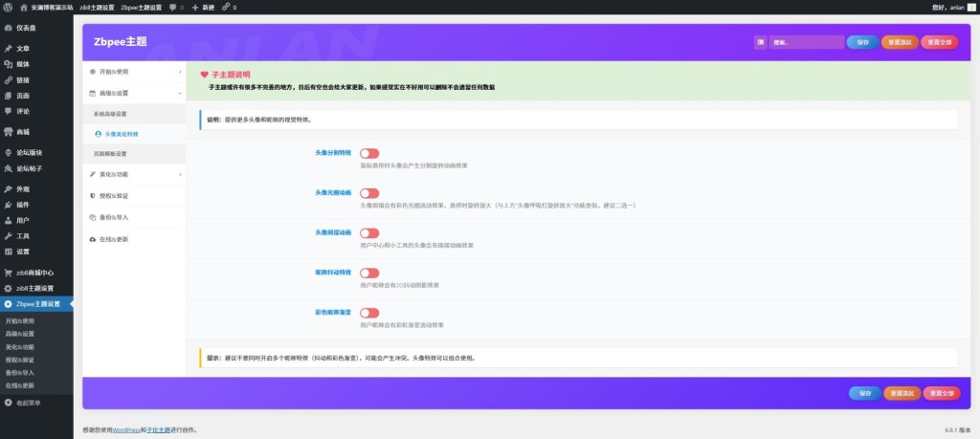Enable the 头像分割特效 switch

click(369, 153)
